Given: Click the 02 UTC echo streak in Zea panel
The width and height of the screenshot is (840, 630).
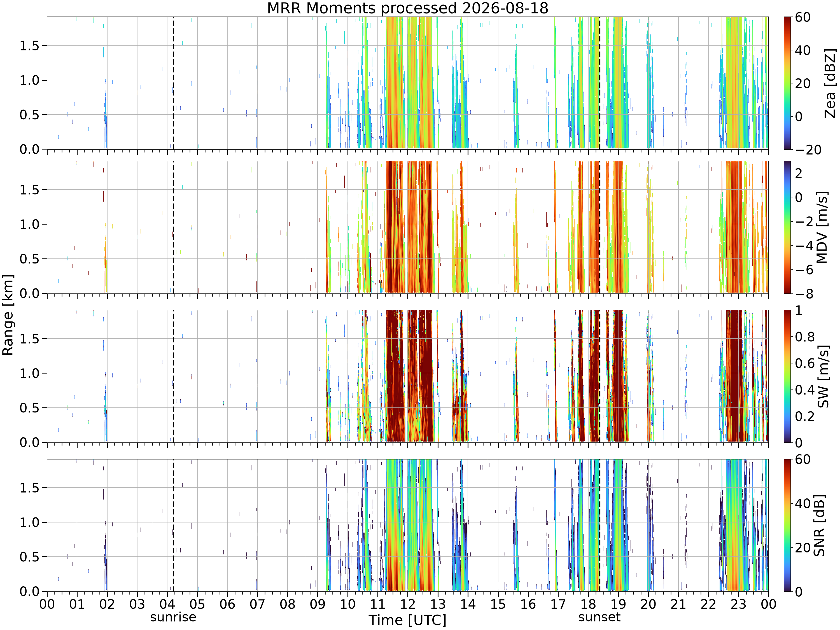Looking at the screenshot, I should tap(105, 114).
